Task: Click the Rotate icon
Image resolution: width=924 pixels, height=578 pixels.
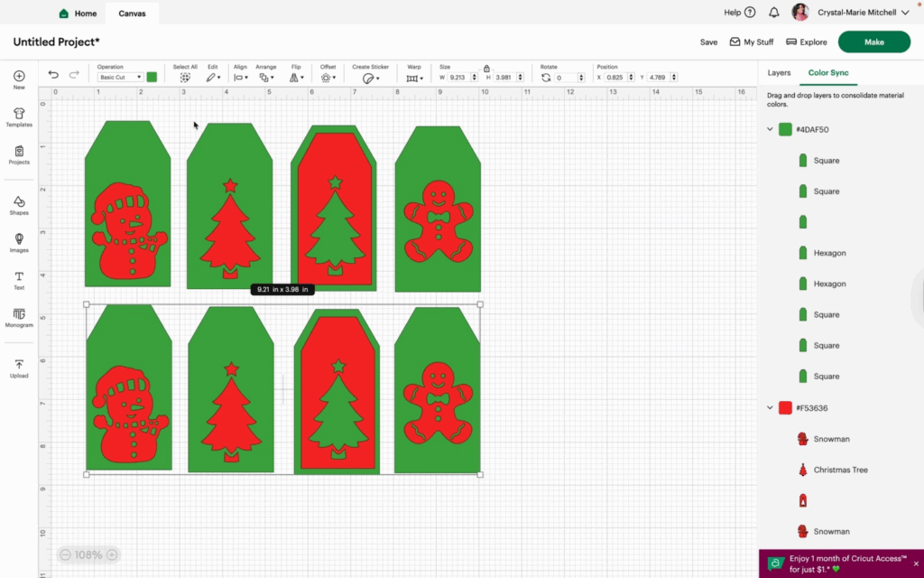Action: (x=546, y=78)
